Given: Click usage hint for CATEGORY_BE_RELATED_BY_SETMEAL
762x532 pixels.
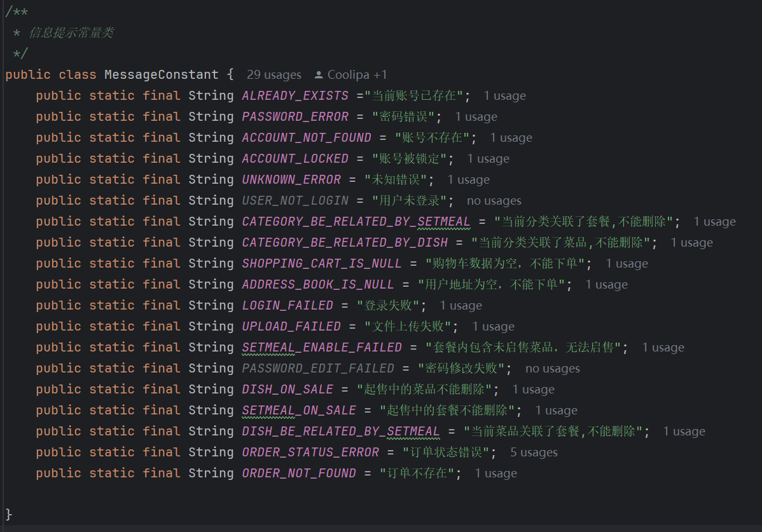Looking at the screenshot, I should 715,221.
